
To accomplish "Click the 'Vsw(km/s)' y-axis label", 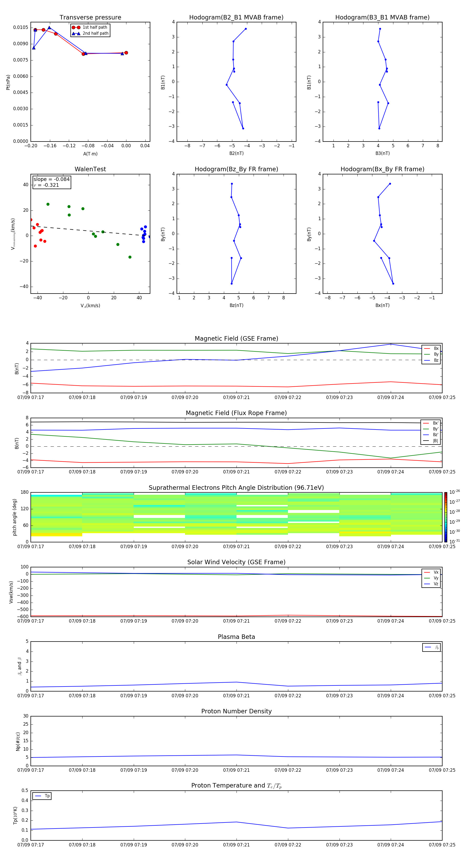I will pos(11,592).
